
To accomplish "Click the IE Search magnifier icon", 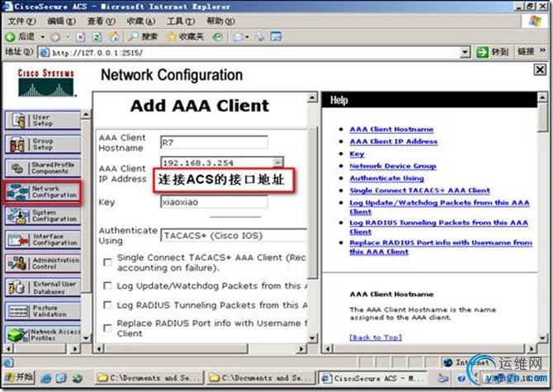I will tap(134, 36).
